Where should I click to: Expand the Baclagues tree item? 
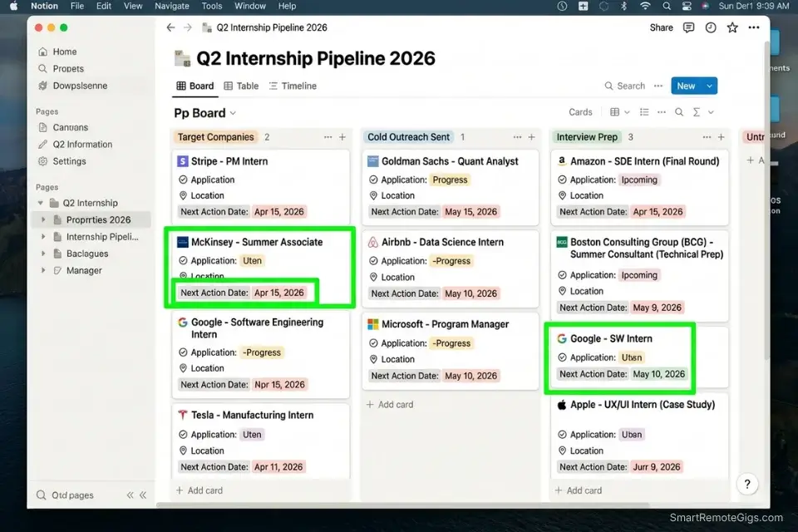42,254
